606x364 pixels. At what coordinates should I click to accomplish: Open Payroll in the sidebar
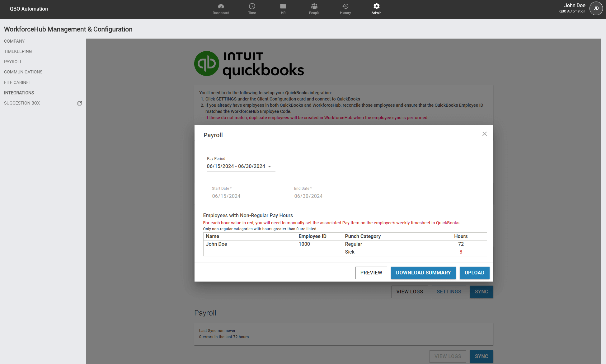coord(13,62)
